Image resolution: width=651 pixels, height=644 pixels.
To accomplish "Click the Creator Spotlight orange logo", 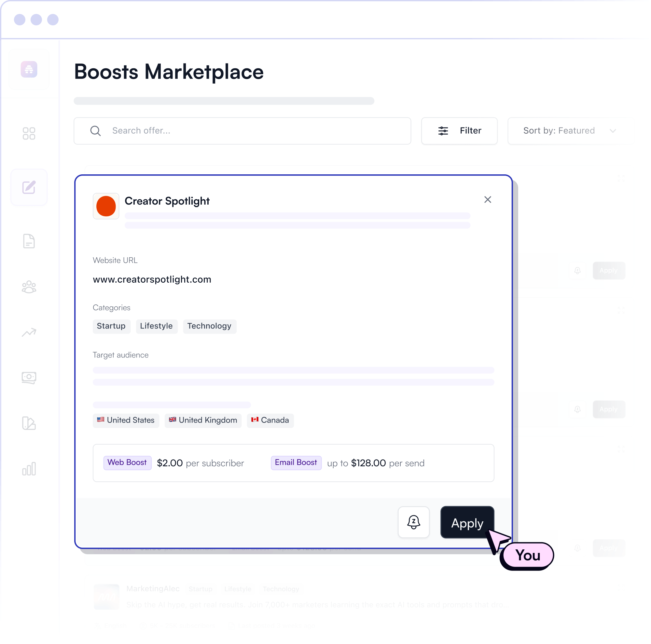I will tap(106, 206).
